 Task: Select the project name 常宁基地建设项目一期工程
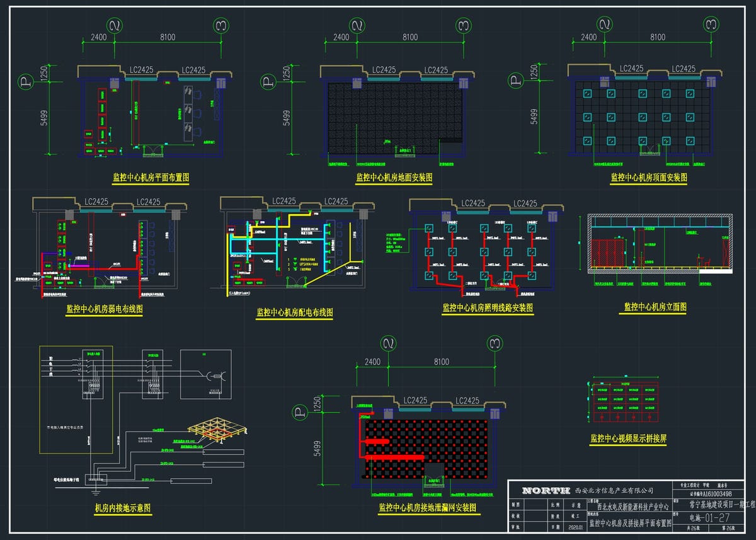(x=714, y=505)
